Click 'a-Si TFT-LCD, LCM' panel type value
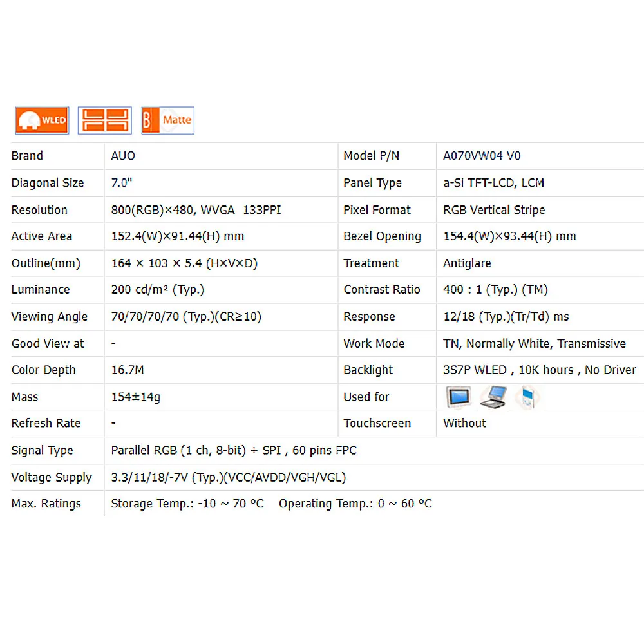 click(494, 183)
